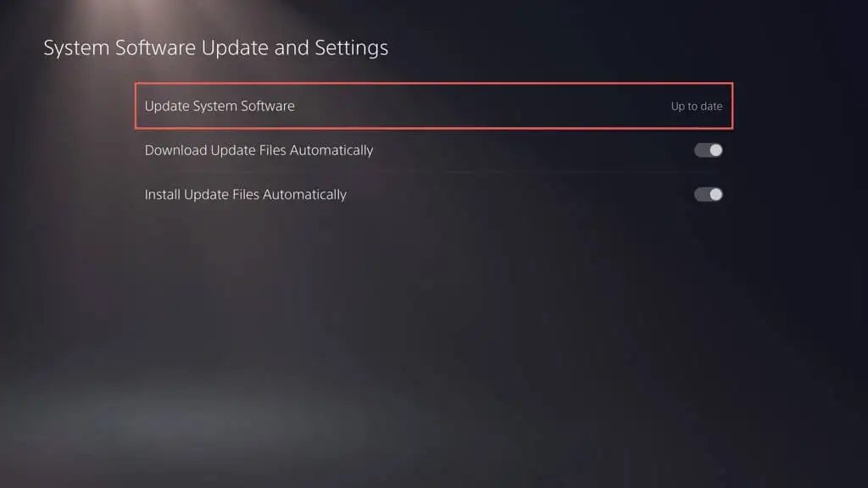Click the 'Update System Software' label text
The image size is (868, 488).
[x=220, y=106]
